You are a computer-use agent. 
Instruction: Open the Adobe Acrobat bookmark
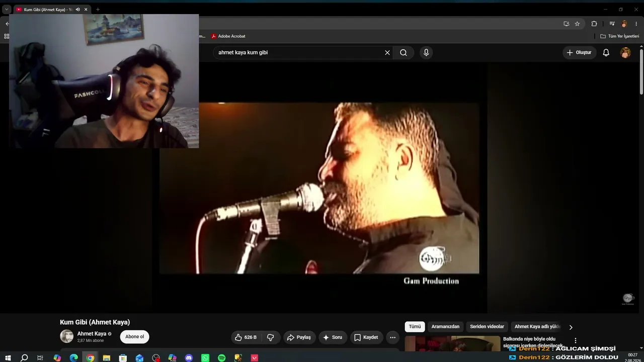[228, 36]
